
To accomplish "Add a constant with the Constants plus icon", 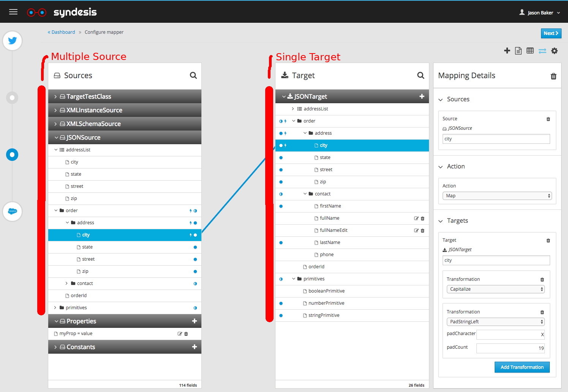I will pos(195,346).
